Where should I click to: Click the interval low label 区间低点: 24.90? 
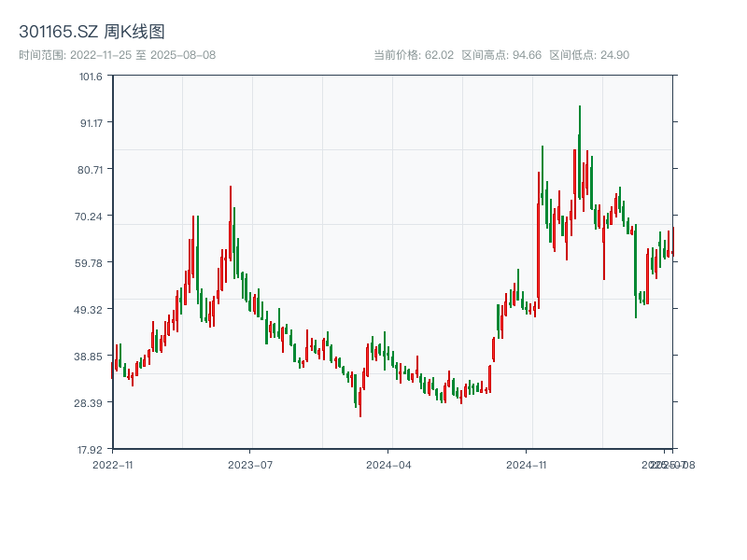point(589,55)
